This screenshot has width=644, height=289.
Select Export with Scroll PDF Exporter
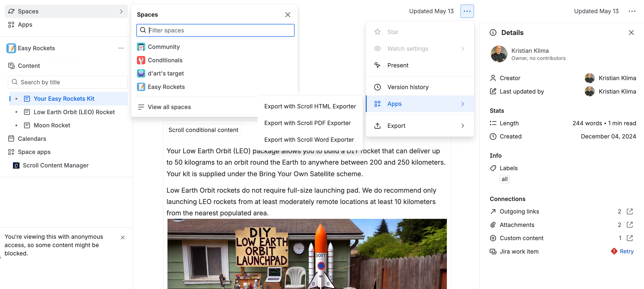(x=310, y=123)
